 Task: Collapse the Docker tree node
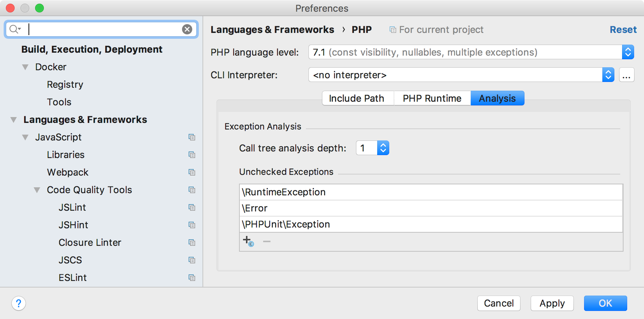click(x=25, y=67)
